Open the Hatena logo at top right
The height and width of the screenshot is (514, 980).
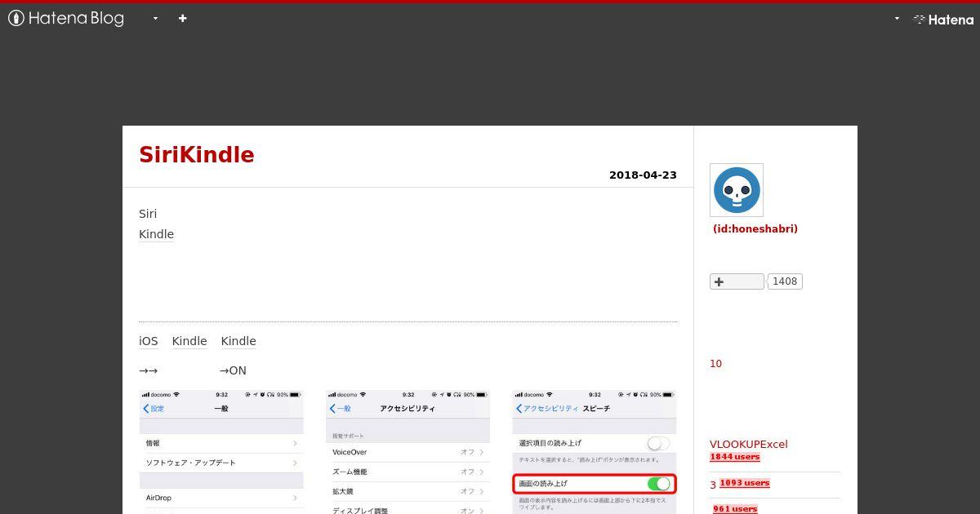pyautogui.click(x=943, y=19)
